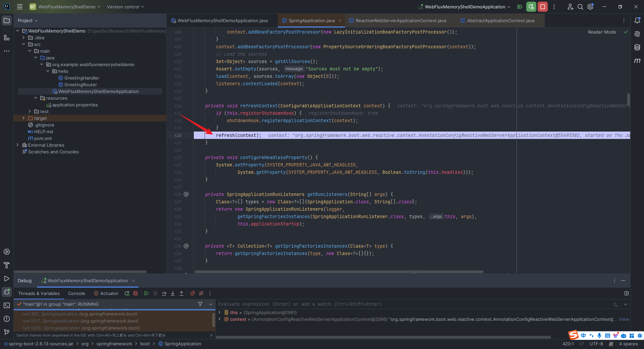The image size is (644, 349).
Task: Open Run tool window icon
Action: pos(7,279)
